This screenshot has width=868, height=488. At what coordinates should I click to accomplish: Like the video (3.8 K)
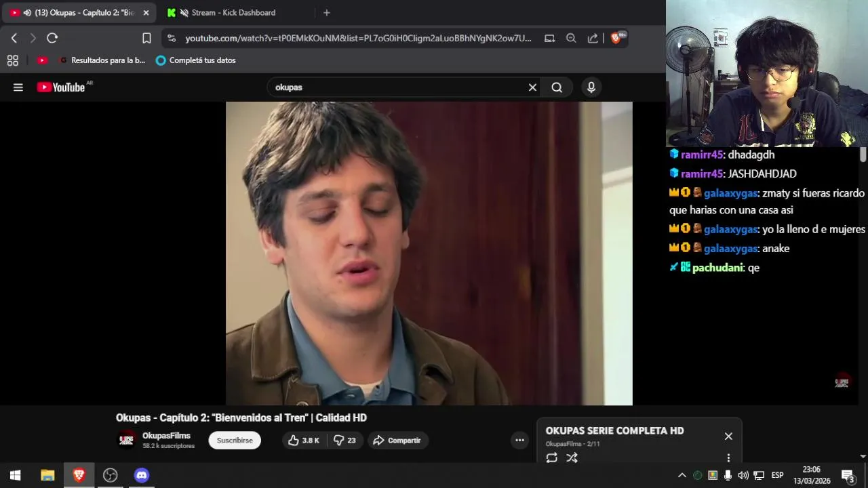(x=303, y=441)
